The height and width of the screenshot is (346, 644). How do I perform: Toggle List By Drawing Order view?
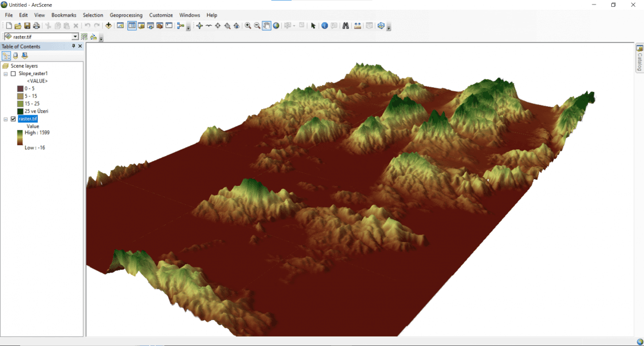[6, 56]
